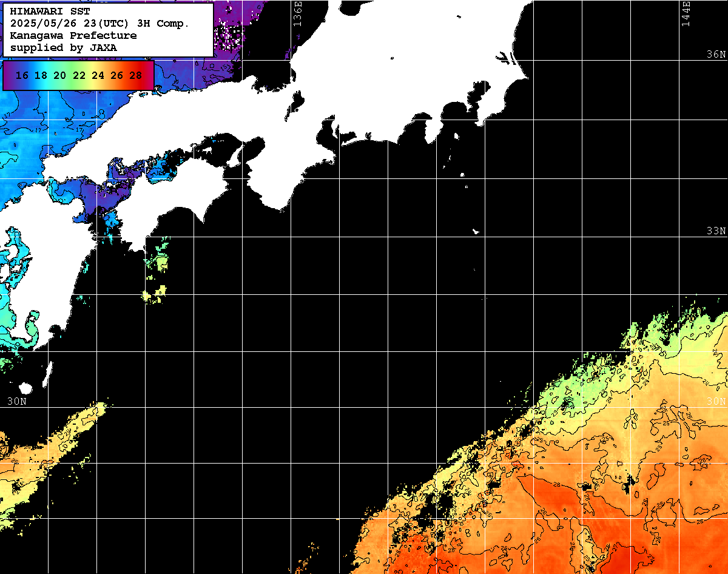Image resolution: width=728 pixels, height=574 pixels.
Task: Click the 18 value on the color legend
Action: click(41, 75)
